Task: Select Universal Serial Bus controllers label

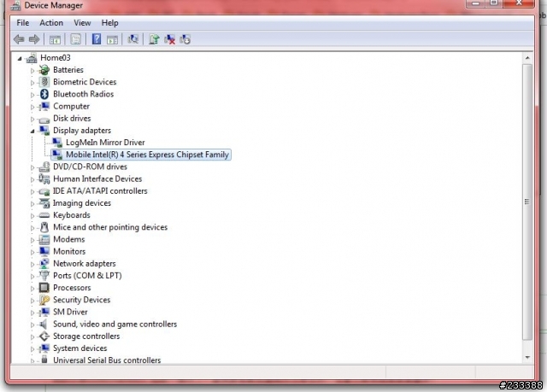Action: 107,360
